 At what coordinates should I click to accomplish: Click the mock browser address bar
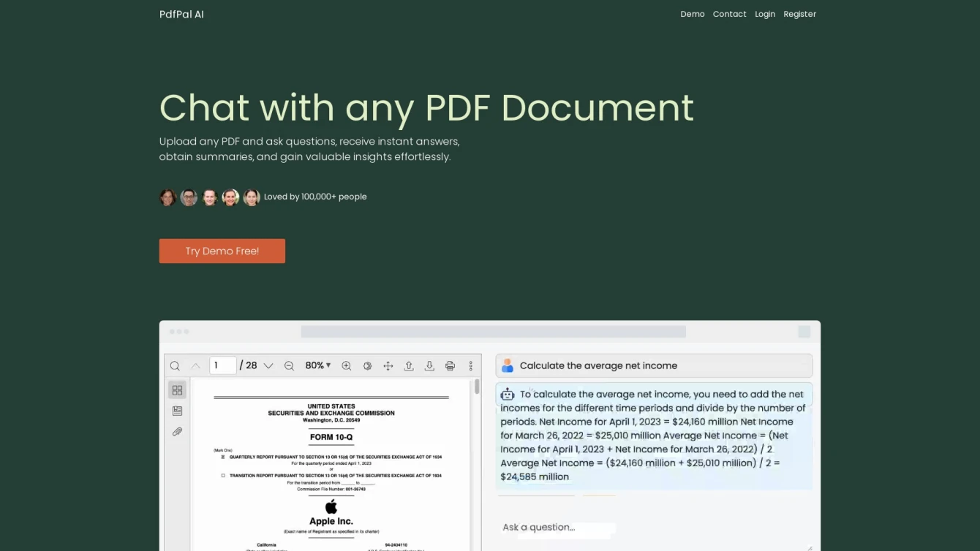point(494,332)
